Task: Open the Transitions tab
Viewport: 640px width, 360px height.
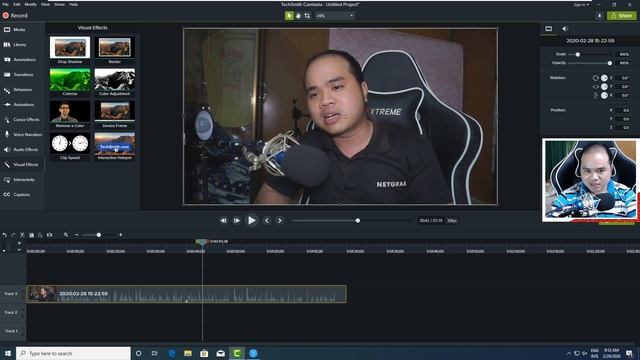Action: (x=22, y=75)
